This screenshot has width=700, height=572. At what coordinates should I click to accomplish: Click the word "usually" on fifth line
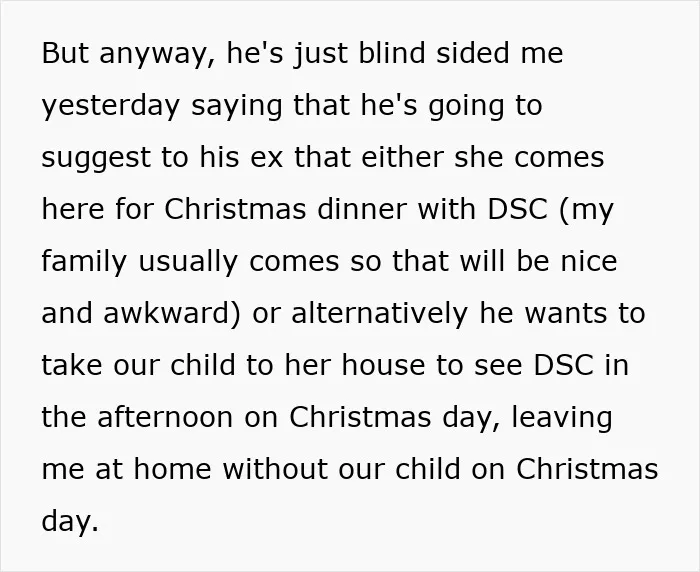click(x=188, y=263)
